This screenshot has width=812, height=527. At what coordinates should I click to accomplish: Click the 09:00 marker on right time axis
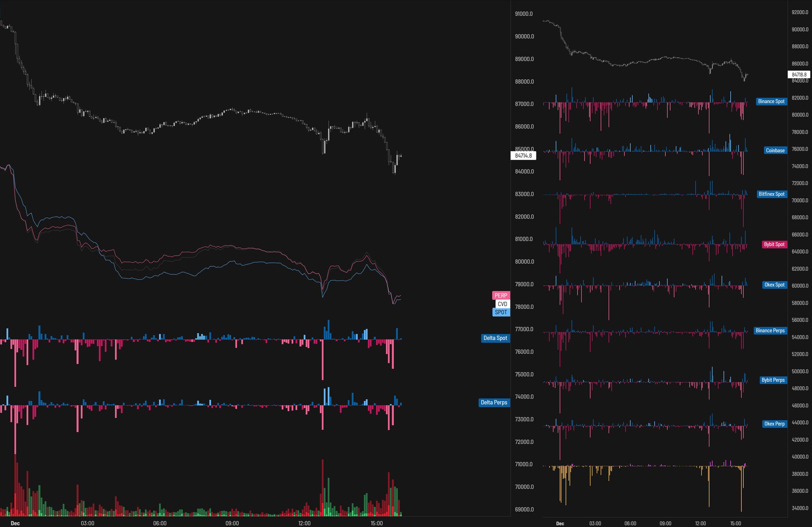pyautogui.click(x=665, y=523)
